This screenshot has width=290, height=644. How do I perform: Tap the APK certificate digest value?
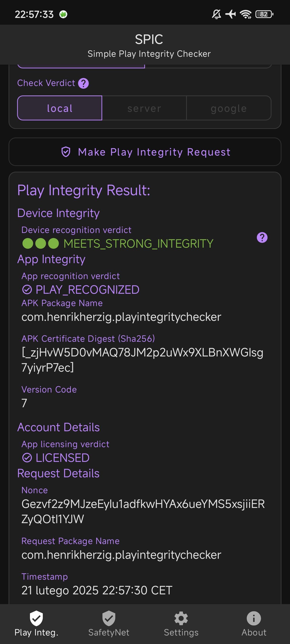(x=142, y=360)
